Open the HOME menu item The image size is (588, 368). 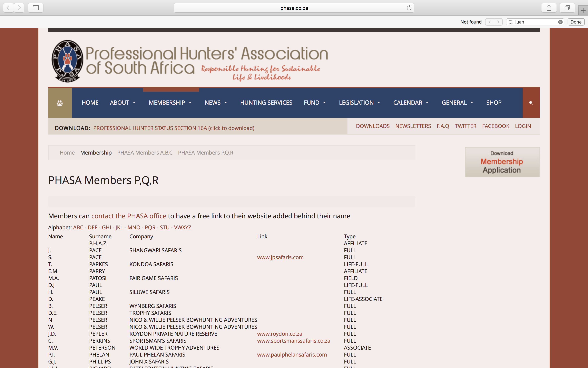coord(90,103)
